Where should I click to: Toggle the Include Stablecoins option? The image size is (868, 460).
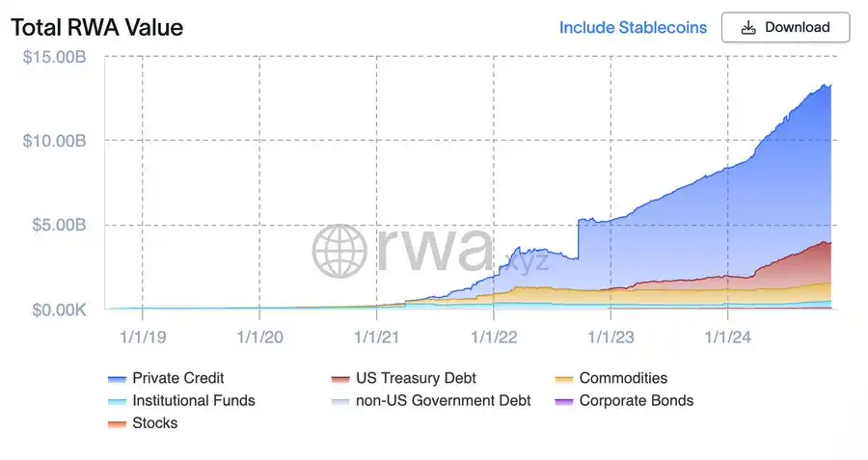pos(633,28)
